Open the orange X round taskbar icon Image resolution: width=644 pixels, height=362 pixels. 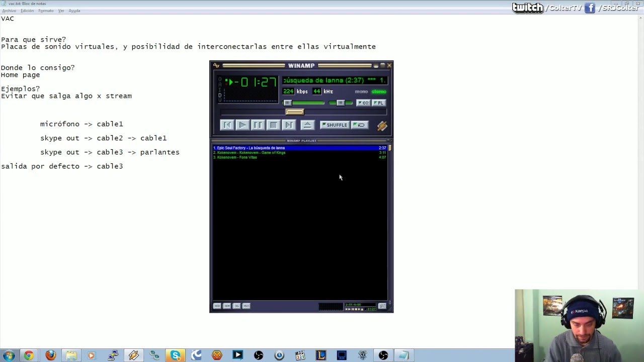point(217,355)
